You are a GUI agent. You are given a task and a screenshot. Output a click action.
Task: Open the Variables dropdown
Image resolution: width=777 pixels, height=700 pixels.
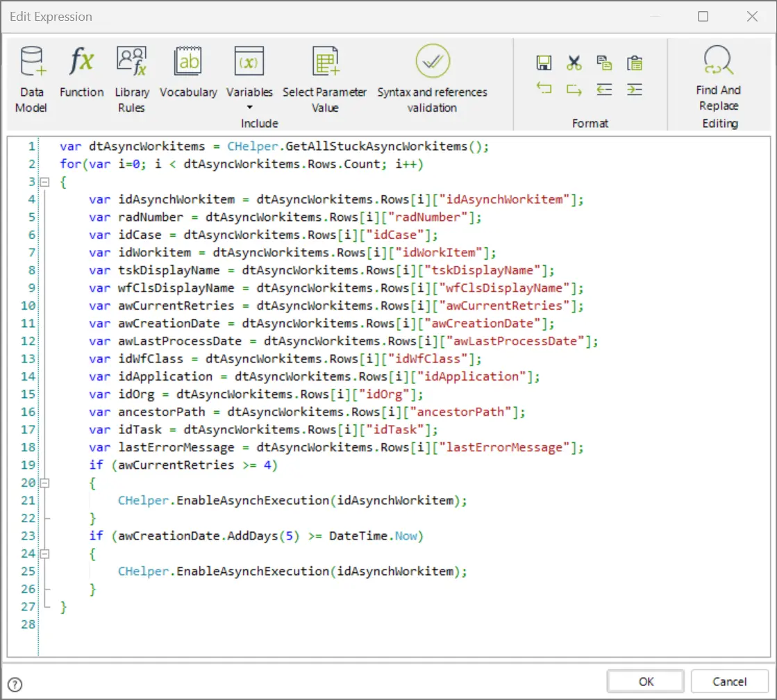tap(249, 79)
